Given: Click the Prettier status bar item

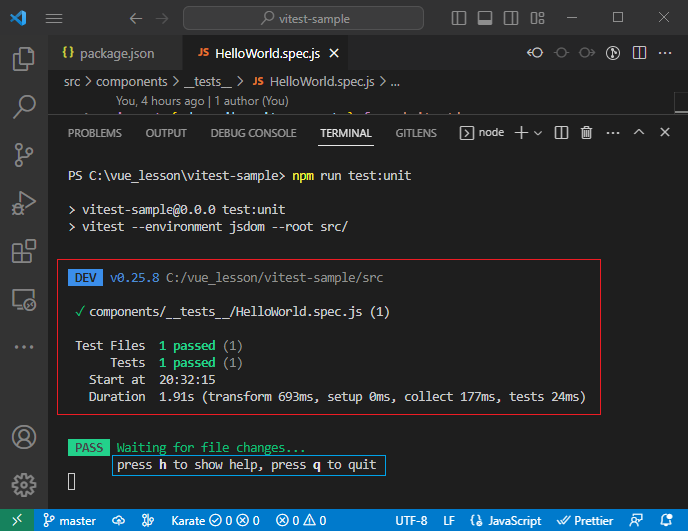Looking at the screenshot, I should [x=585, y=520].
